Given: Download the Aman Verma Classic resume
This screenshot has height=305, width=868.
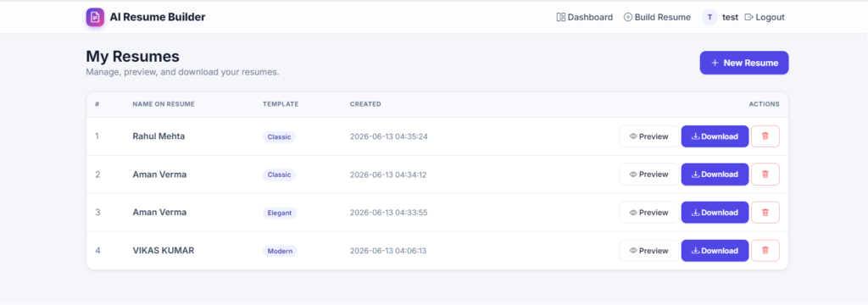Looking at the screenshot, I should 715,175.
